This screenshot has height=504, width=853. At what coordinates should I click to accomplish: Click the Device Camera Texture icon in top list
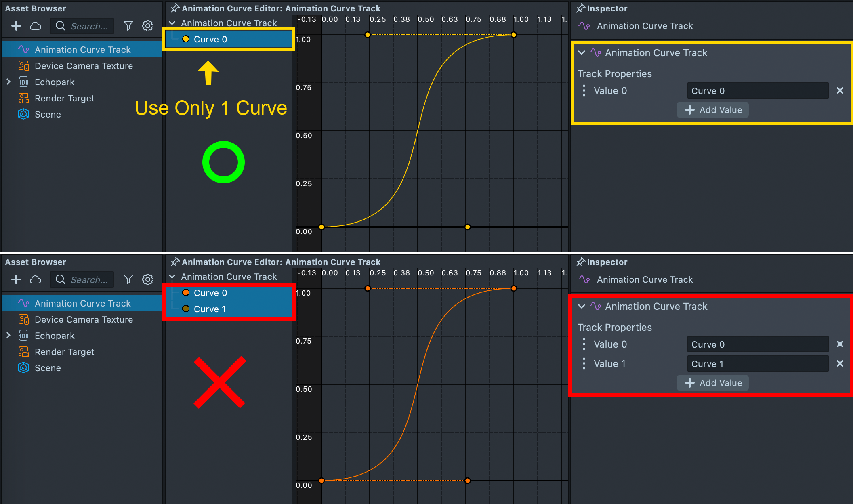pyautogui.click(x=24, y=66)
